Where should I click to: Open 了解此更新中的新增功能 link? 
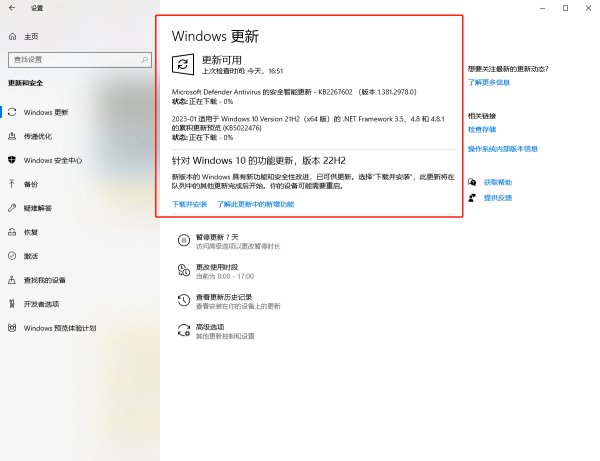[x=256, y=204]
